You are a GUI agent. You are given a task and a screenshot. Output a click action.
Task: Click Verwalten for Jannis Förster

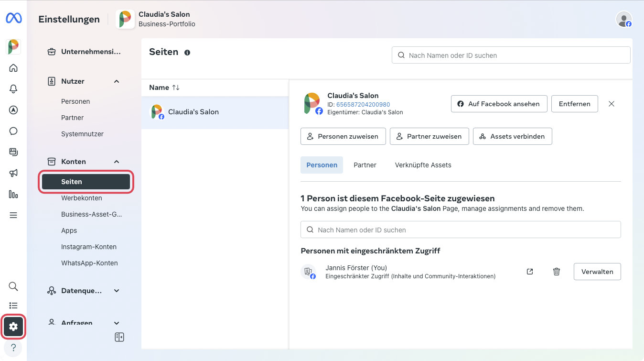click(x=597, y=272)
